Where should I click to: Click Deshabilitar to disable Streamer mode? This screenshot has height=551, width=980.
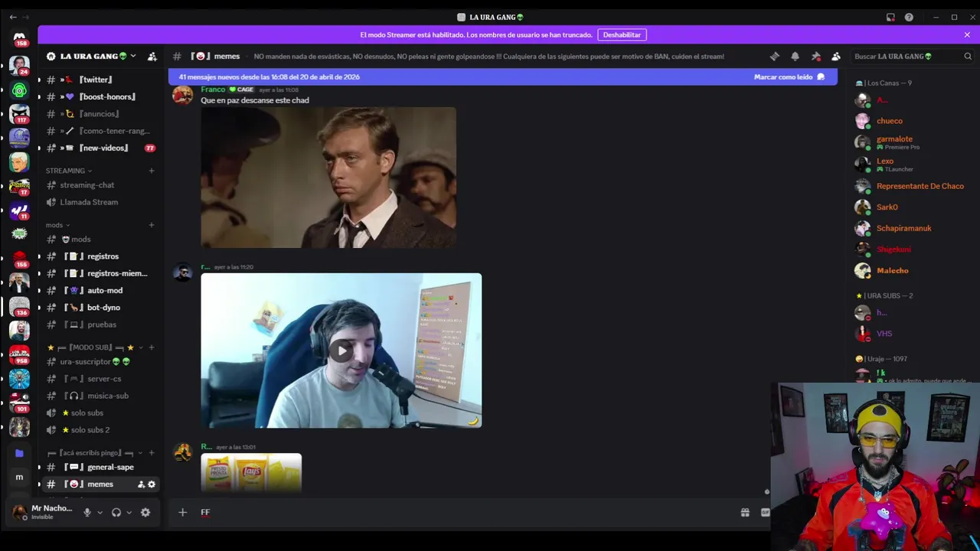click(x=622, y=34)
